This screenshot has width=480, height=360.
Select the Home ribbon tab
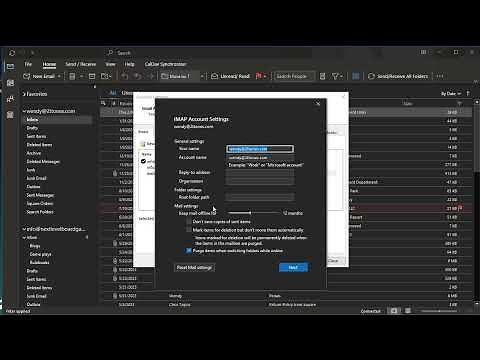tap(49, 64)
